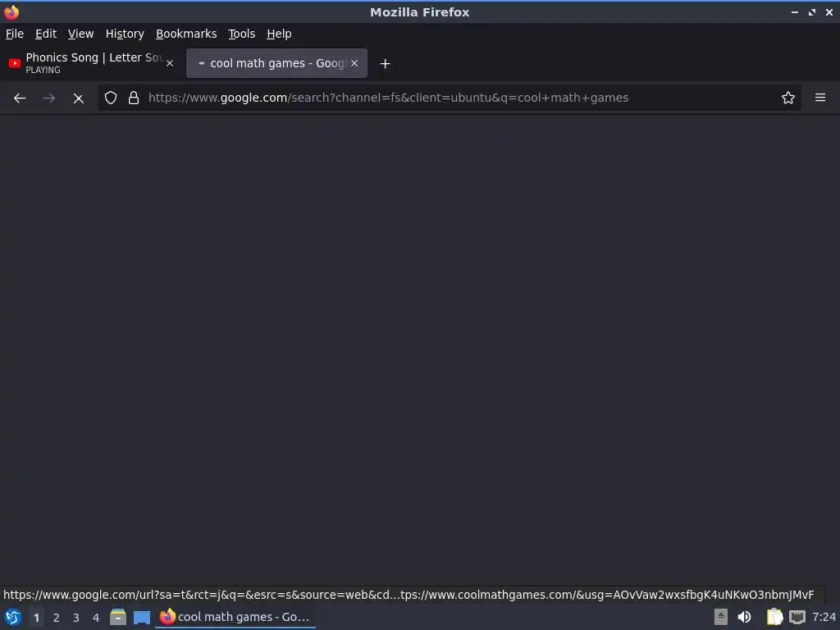This screenshot has width=840, height=630.
Task: Open the Edit menu
Action: point(46,34)
